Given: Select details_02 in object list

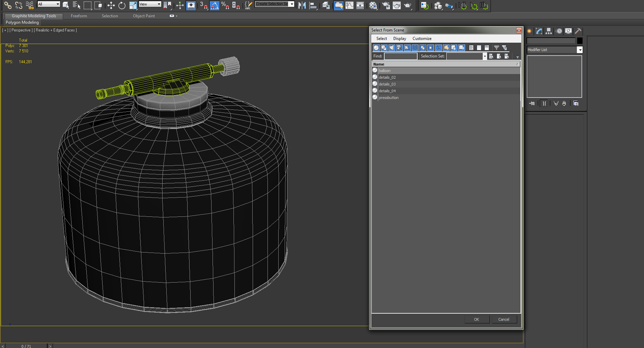Looking at the screenshot, I should (x=446, y=77).
